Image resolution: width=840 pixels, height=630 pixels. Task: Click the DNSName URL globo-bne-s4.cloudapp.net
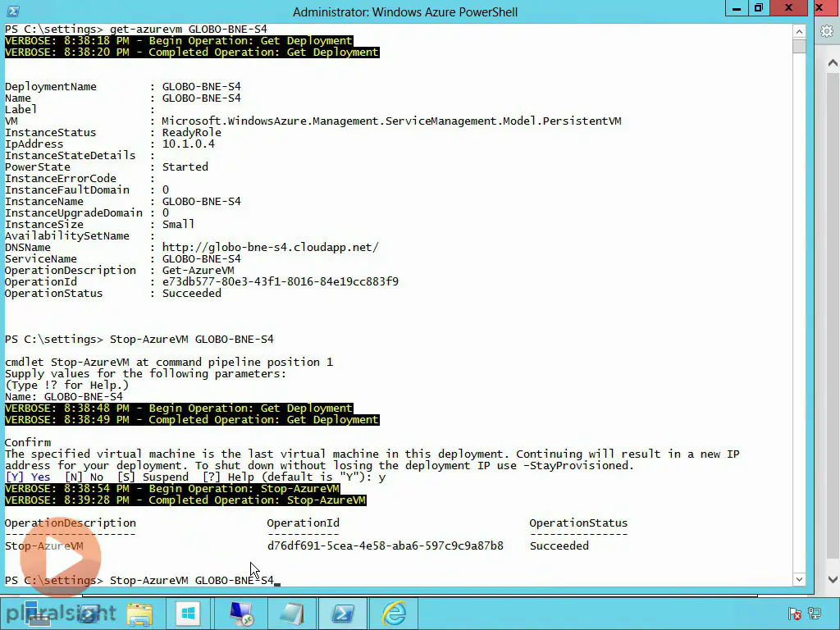[271, 247]
